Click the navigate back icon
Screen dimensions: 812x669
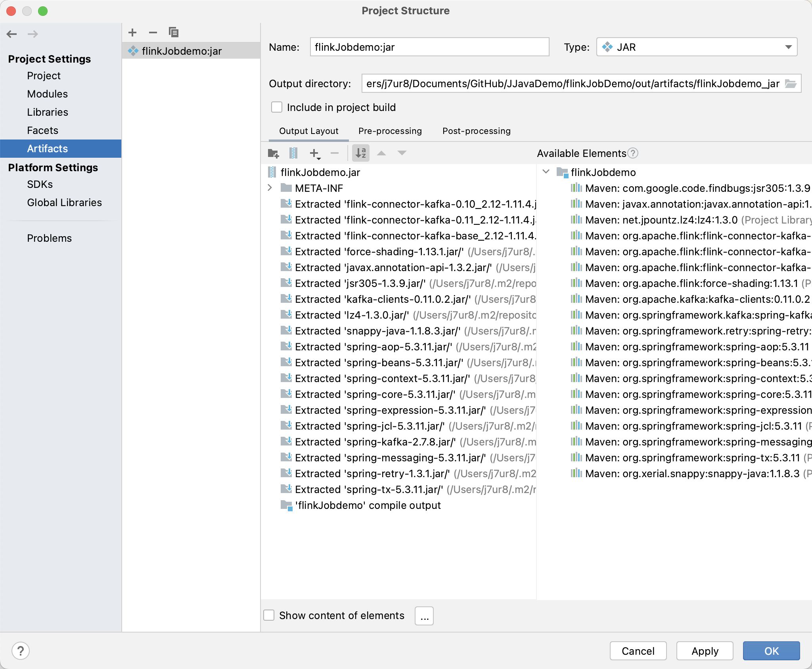pos(11,33)
